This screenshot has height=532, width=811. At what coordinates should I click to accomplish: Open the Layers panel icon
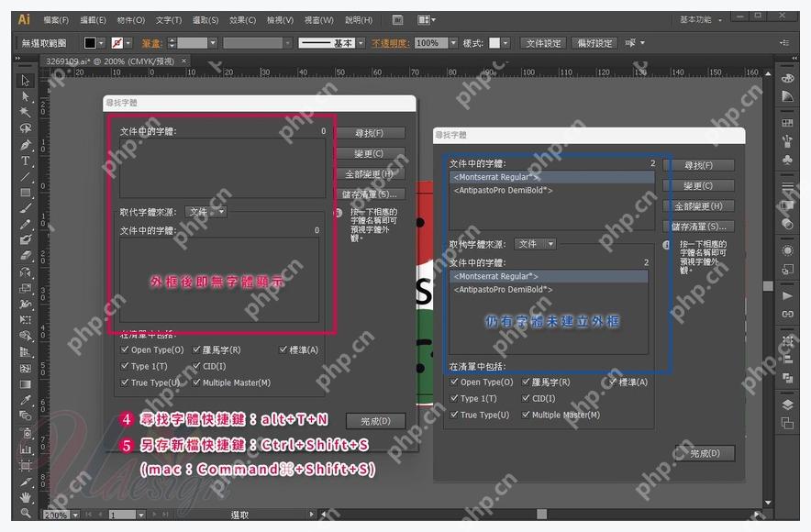787,405
